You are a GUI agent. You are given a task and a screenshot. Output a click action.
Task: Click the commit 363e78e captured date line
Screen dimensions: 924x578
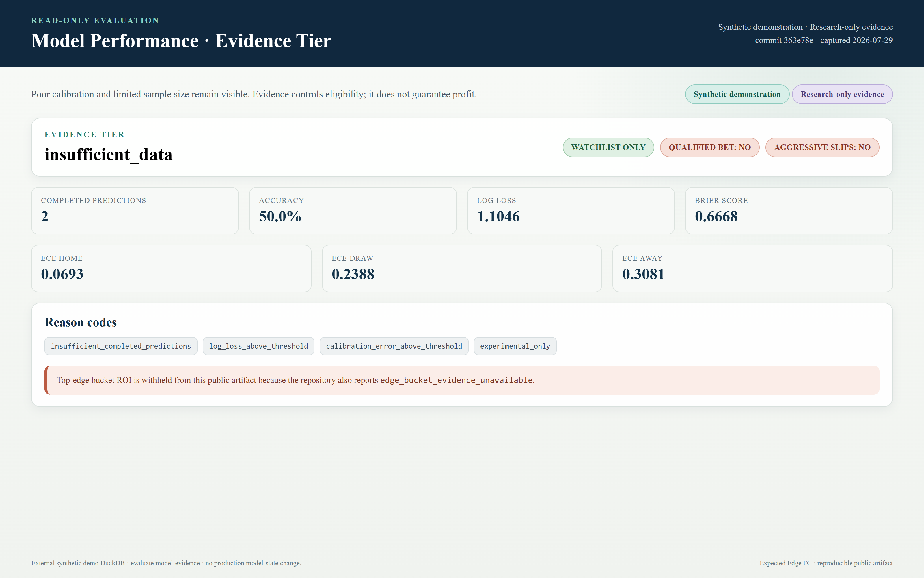pyautogui.click(x=824, y=40)
